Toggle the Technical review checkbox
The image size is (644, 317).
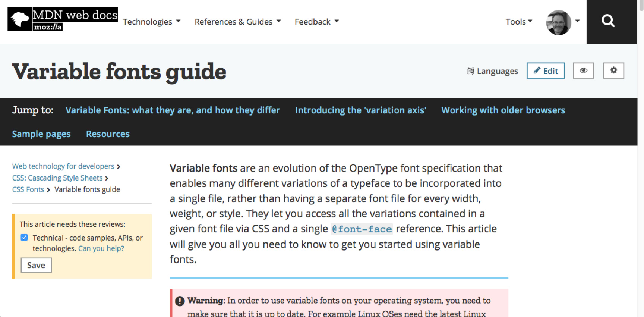coord(24,238)
